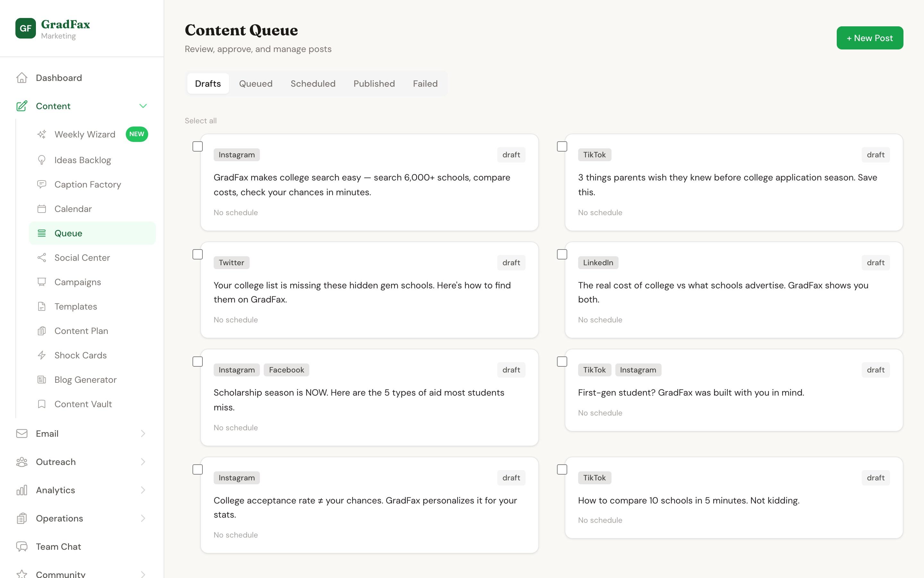Click 'No schedule' on the LinkedIn card

(x=600, y=320)
